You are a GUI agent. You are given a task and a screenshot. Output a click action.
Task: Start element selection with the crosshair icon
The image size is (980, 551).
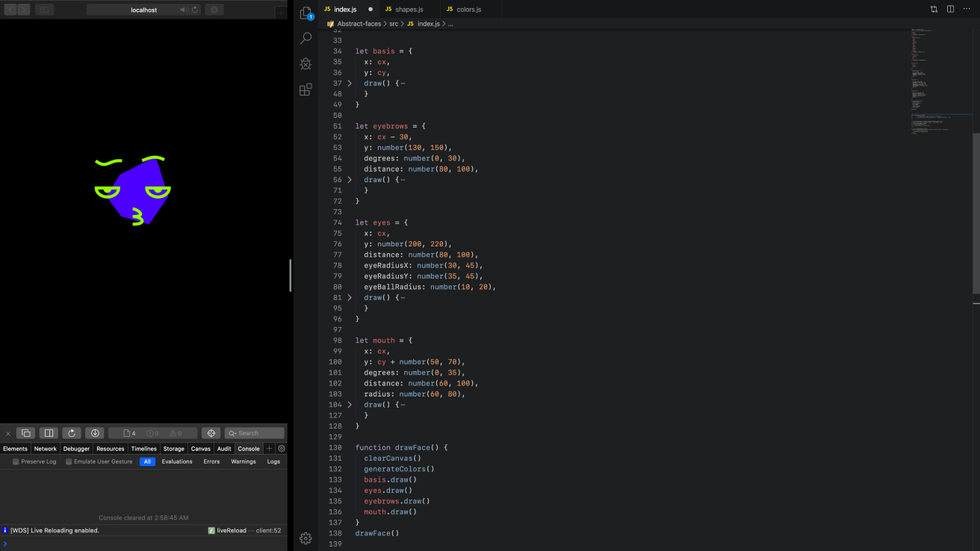(211, 433)
